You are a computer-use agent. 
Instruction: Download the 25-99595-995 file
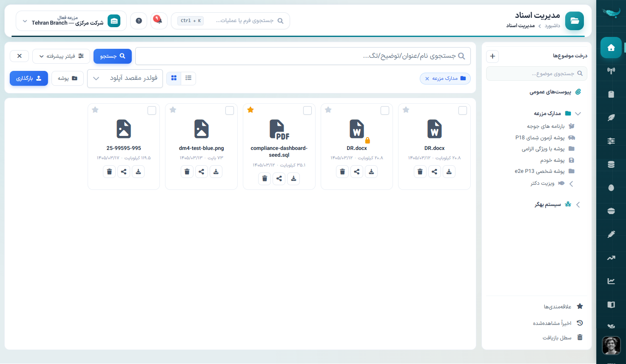point(138,172)
